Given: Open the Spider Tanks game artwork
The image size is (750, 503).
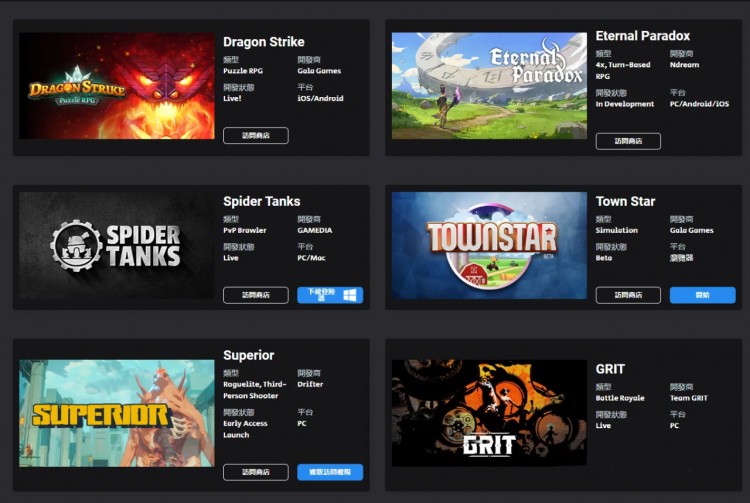Looking at the screenshot, I should [x=117, y=246].
